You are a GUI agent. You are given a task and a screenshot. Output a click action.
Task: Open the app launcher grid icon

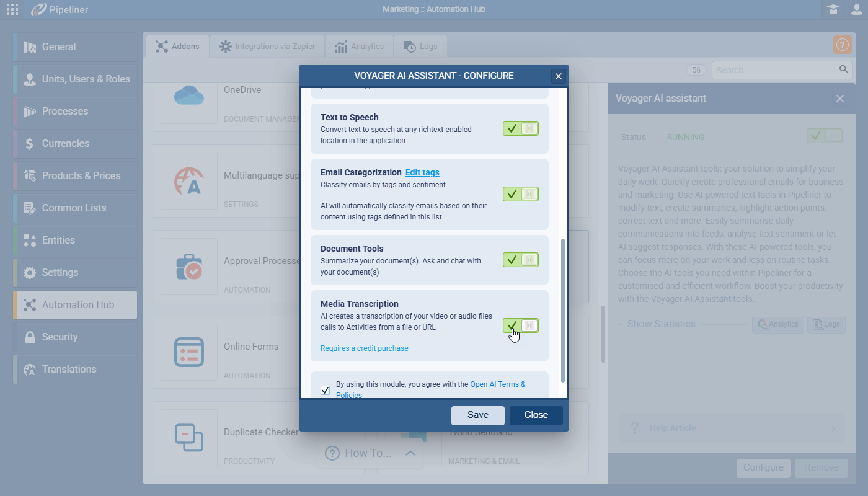coord(12,9)
